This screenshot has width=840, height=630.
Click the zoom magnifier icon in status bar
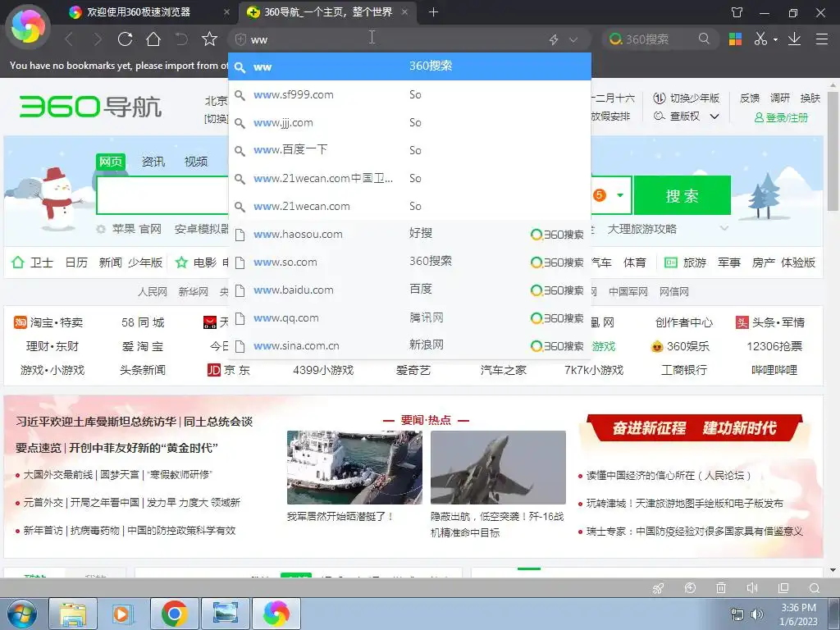point(815,588)
